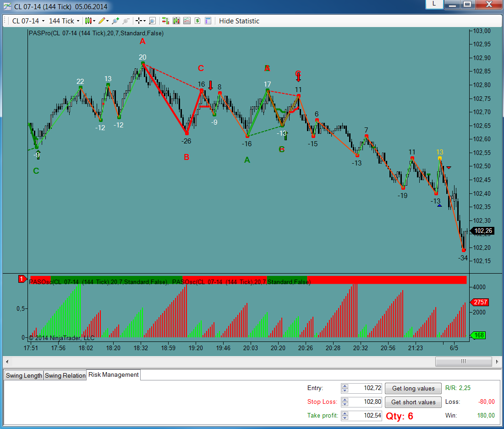Expand the crosshair cursor dropdown arrow
Screen dimensions: 504x429
pos(144,21)
